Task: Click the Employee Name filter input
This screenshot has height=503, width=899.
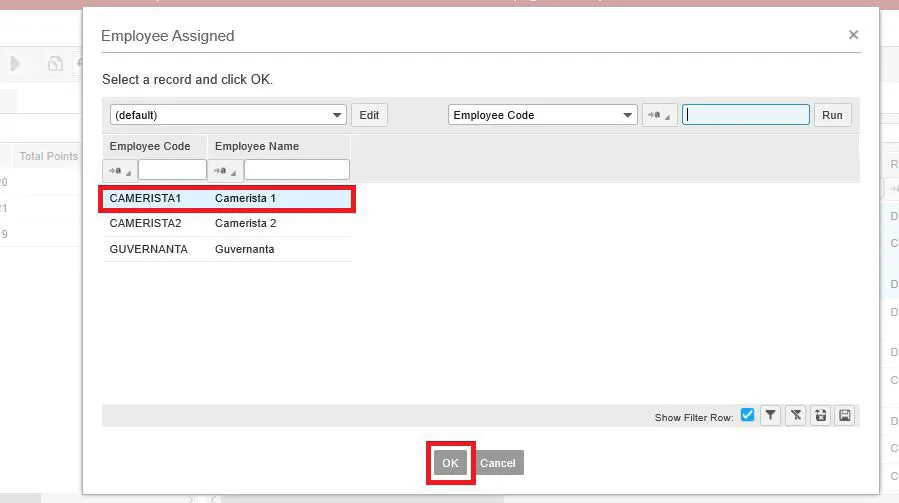Action: point(296,170)
